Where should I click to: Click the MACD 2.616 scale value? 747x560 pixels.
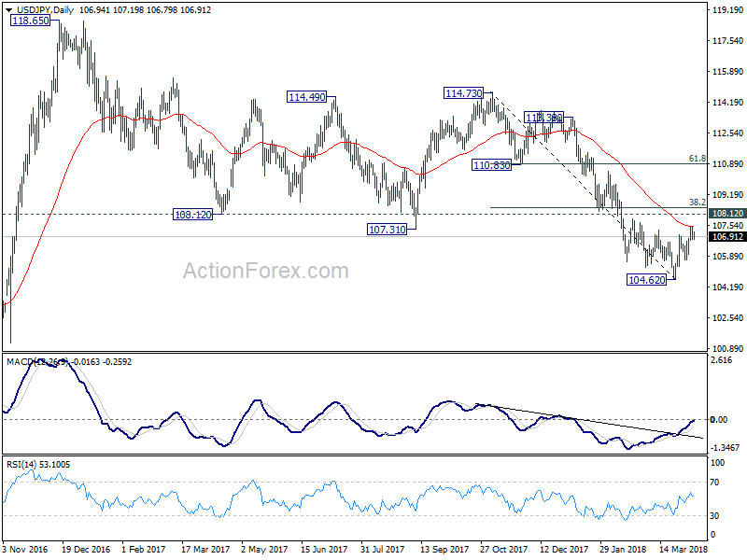[721, 360]
